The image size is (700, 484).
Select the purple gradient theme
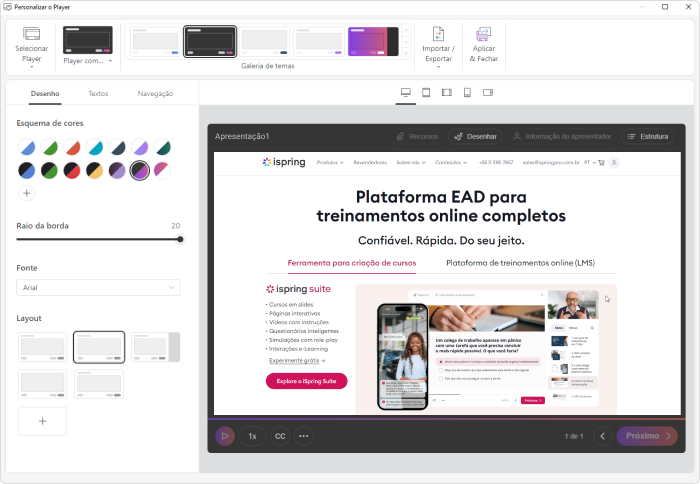pyautogui.click(x=373, y=41)
